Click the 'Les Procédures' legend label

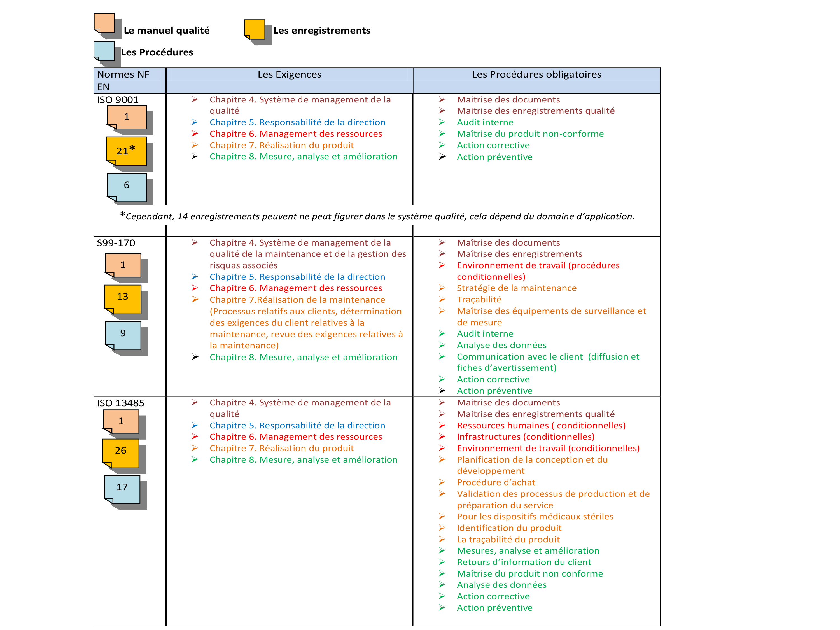157,52
